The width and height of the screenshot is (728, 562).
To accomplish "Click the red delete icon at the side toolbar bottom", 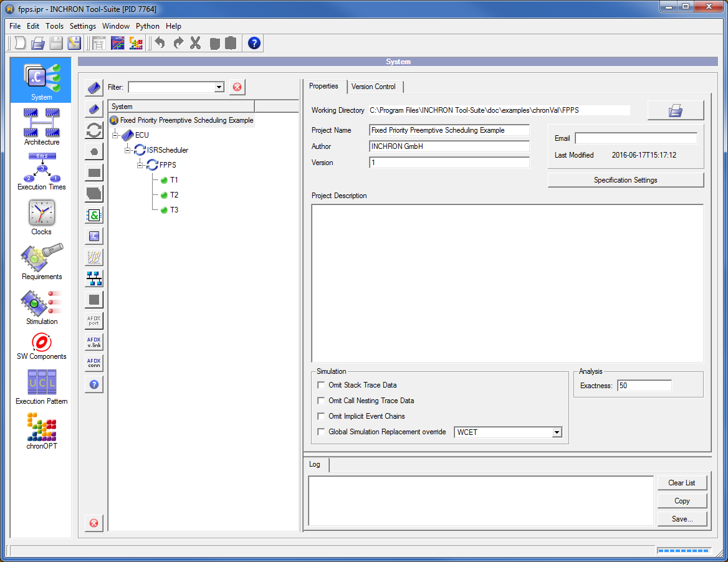I will click(94, 523).
